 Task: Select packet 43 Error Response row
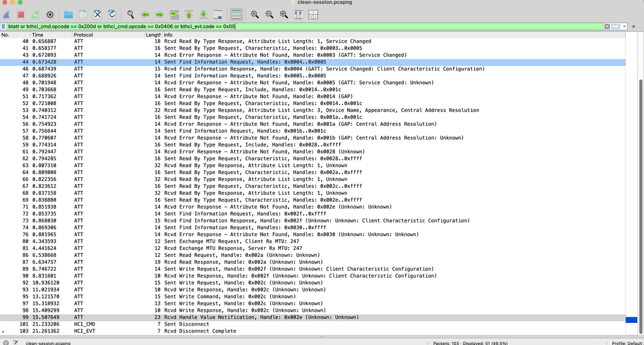pyautogui.click(x=313, y=55)
